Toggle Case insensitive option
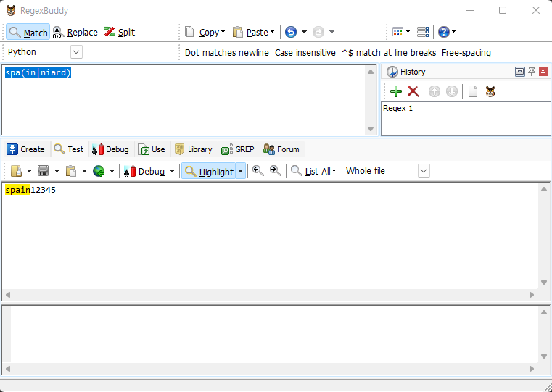The height and width of the screenshot is (392, 552). 305,53
